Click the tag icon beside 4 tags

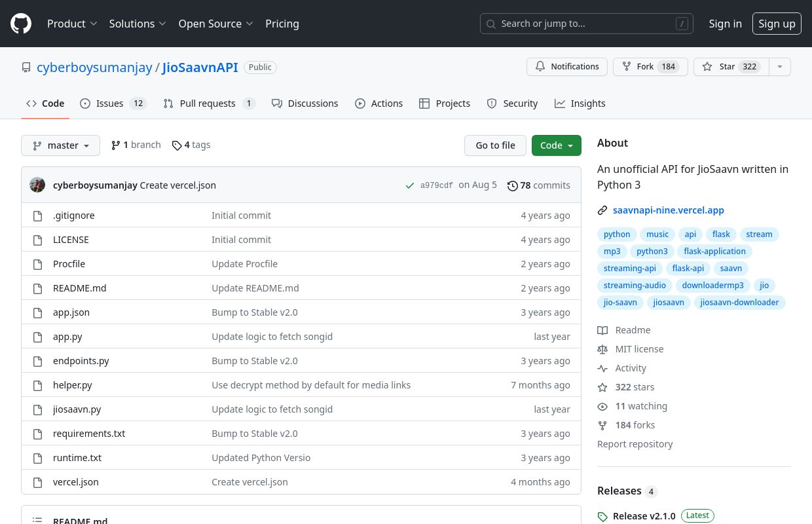tap(177, 145)
